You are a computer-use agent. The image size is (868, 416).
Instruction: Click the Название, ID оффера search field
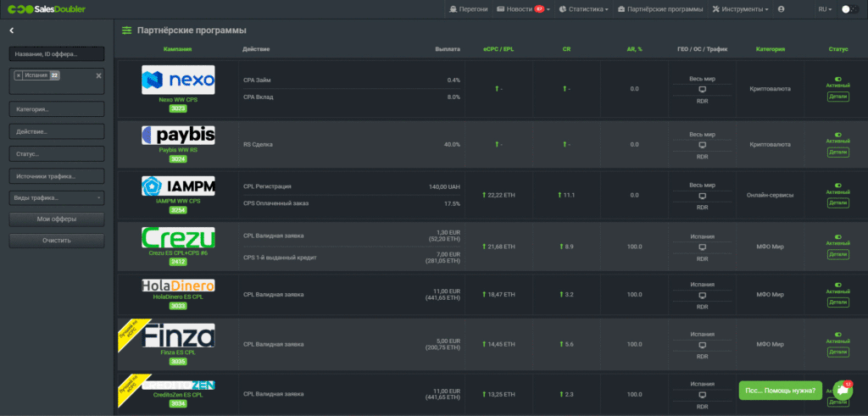coord(57,54)
